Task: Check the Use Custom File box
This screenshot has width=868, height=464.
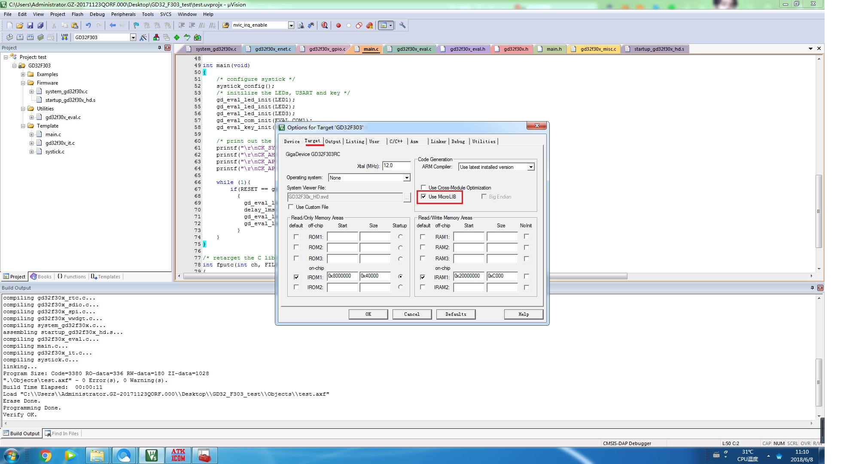Action: coord(291,207)
